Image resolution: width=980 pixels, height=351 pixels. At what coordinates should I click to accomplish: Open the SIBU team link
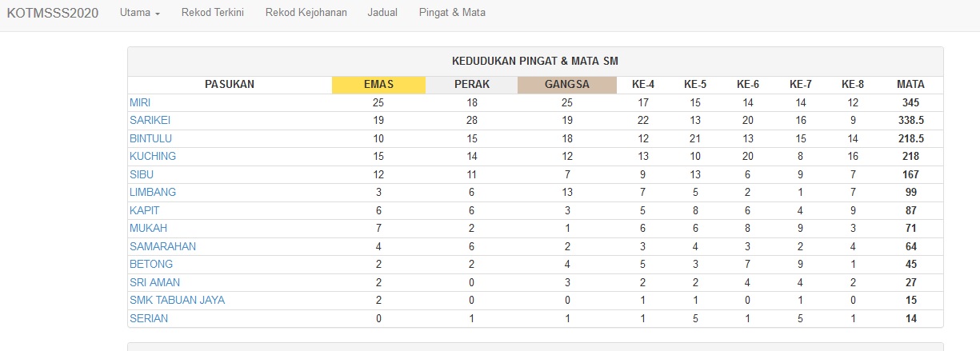pyautogui.click(x=142, y=174)
